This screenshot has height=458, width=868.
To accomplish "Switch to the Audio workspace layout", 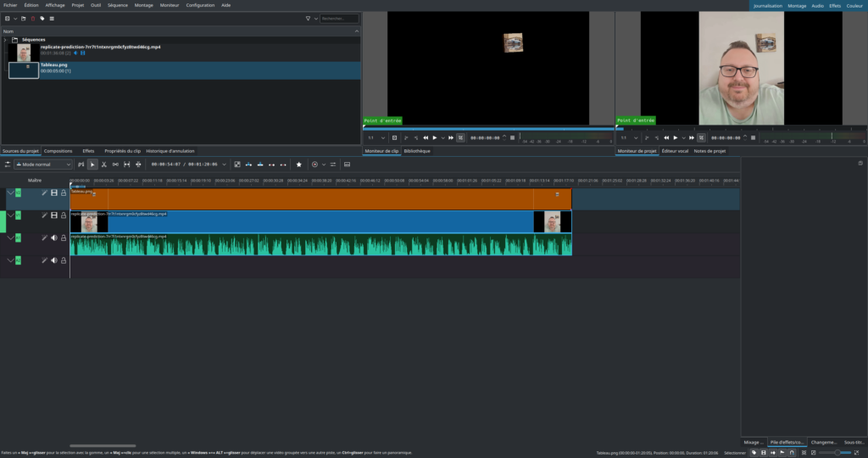I will point(817,6).
